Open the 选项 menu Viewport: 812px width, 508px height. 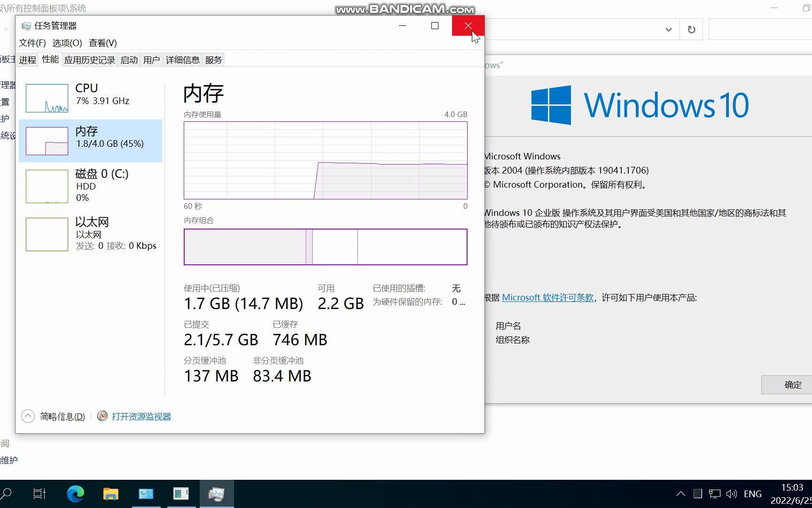coord(67,43)
